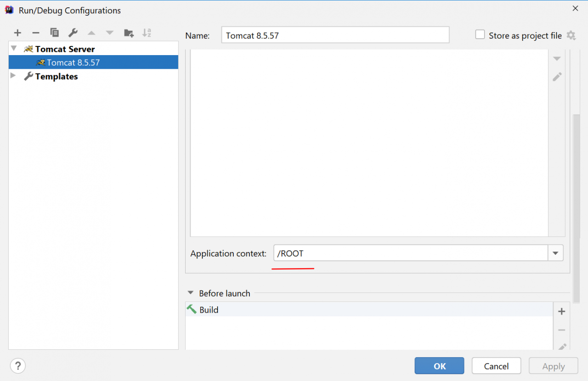Select the Build task in Before launch
This screenshot has height=381, width=588.
point(369,309)
